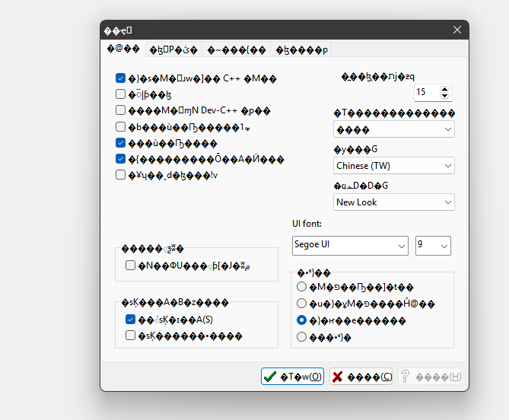509x420 pixels.
Task: Decrease the value 15 with the down arrow
Action: click(445, 96)
